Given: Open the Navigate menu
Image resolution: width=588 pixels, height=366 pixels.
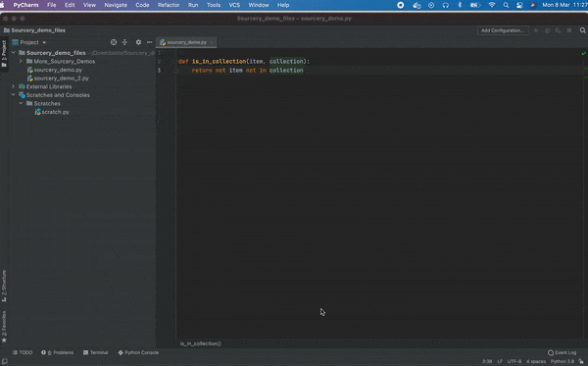Looking at the screenshot, I should tap(116, 5).
